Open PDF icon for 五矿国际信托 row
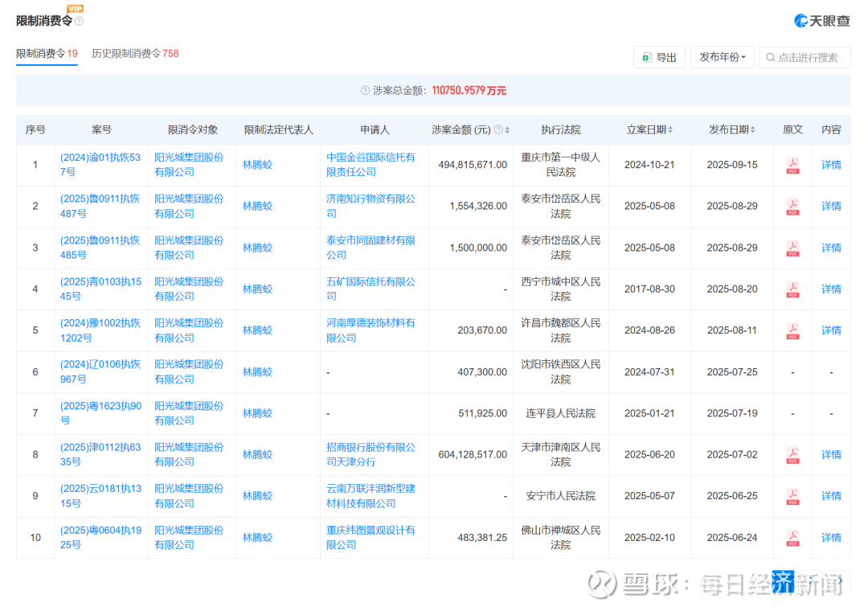 pos(792,289)
